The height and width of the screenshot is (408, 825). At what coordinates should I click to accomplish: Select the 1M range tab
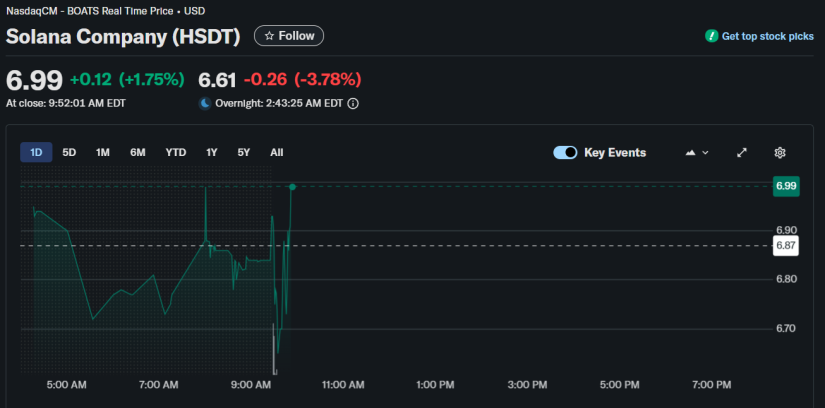pos(103,153)
